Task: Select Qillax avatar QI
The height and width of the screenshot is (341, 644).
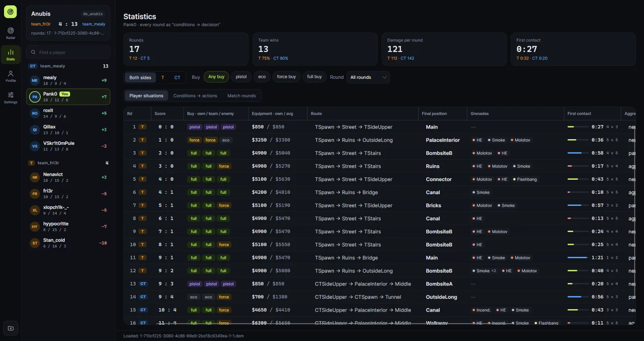Action: coord(35,130)
